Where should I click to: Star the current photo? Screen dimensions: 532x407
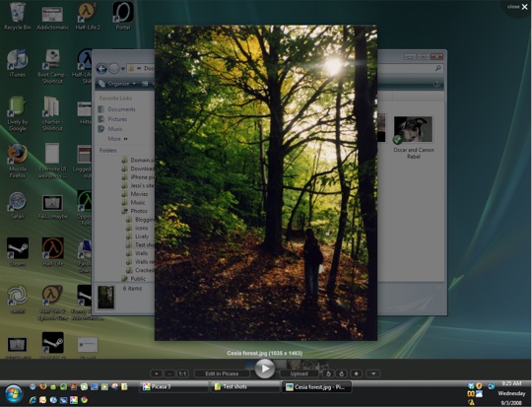357,373
